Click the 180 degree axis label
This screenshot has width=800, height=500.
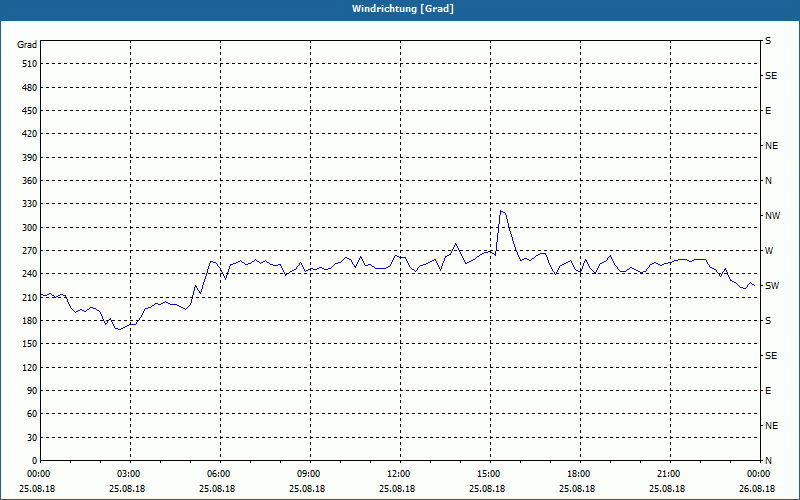30,321
